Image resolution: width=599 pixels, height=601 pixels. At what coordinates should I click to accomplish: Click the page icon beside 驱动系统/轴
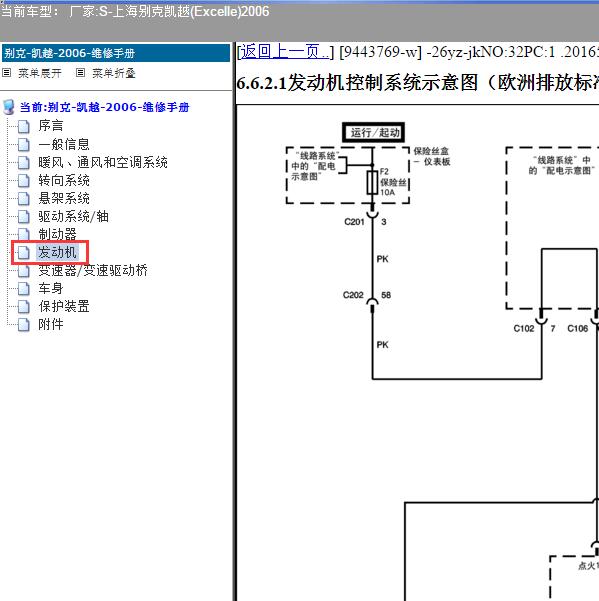pos(24,217)
